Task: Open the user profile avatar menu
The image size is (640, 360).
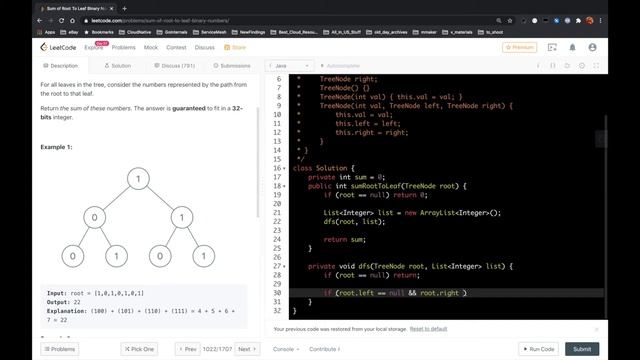Action: click(x=592, y=47)
